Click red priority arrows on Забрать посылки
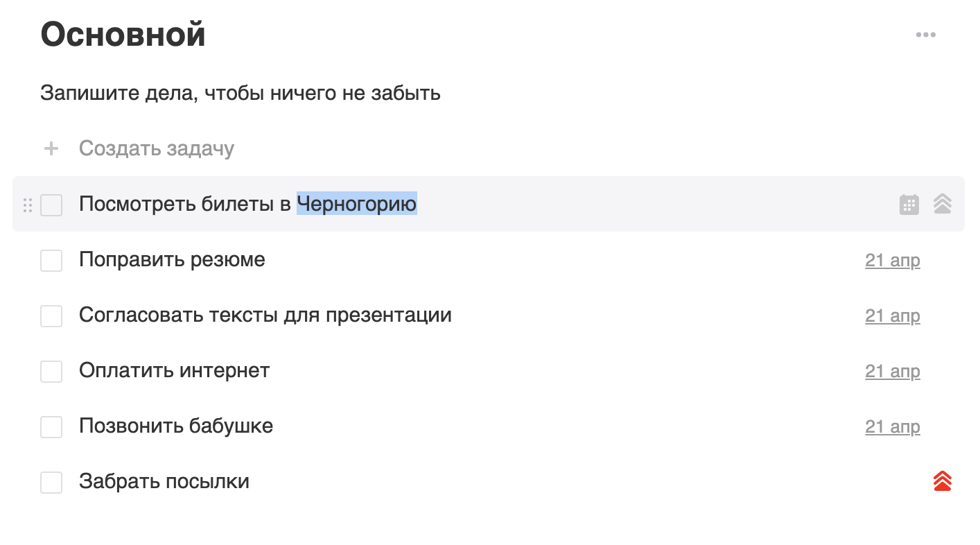The image size is (980, 545). [x=942, y=481]
